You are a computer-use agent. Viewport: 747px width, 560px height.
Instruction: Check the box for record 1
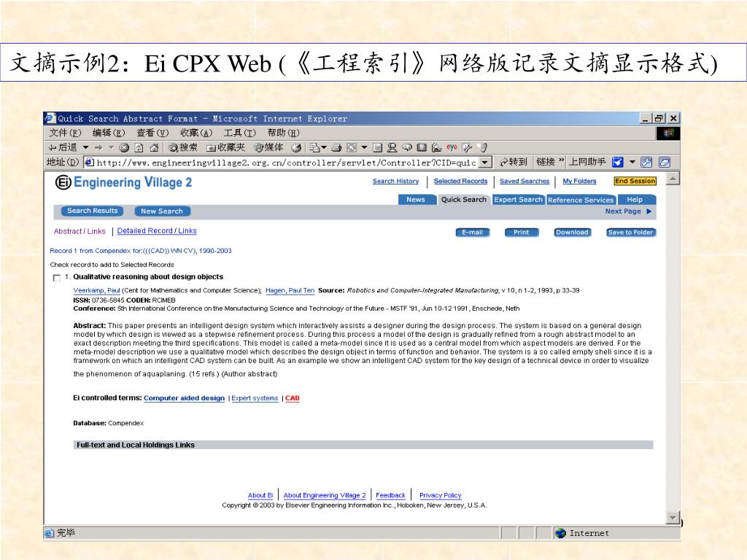point(57,278)
